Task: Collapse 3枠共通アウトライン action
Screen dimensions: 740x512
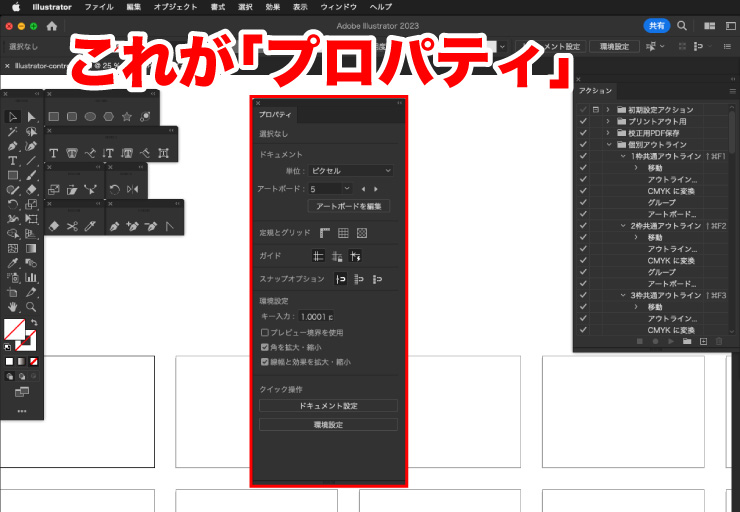Action: click(x=623, y=295)
